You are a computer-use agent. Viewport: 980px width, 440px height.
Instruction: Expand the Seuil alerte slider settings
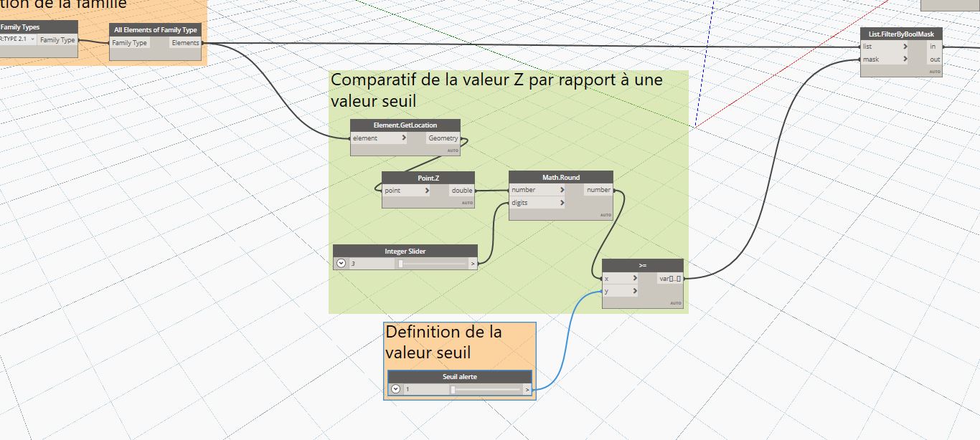click(x=395, y=390)
